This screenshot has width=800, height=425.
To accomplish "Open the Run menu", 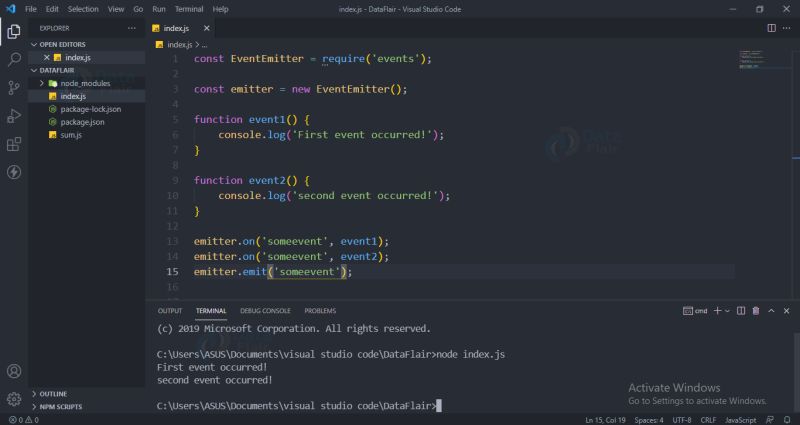I will [x=159, y=9].
